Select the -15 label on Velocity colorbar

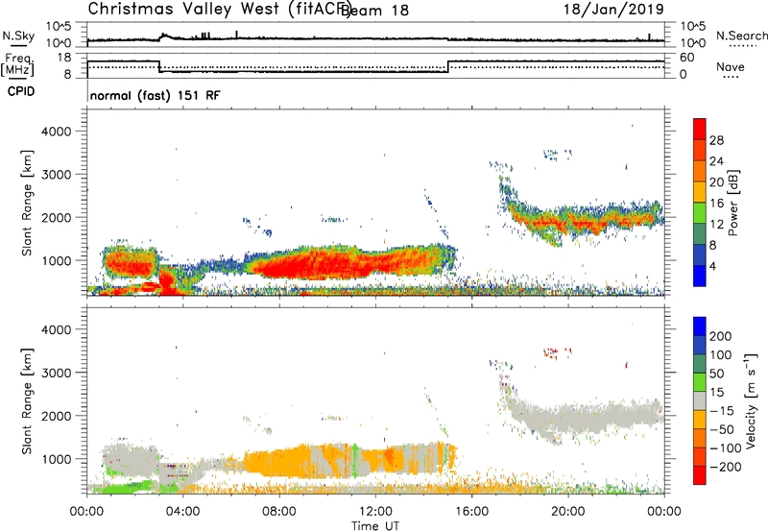coord(722,411)
